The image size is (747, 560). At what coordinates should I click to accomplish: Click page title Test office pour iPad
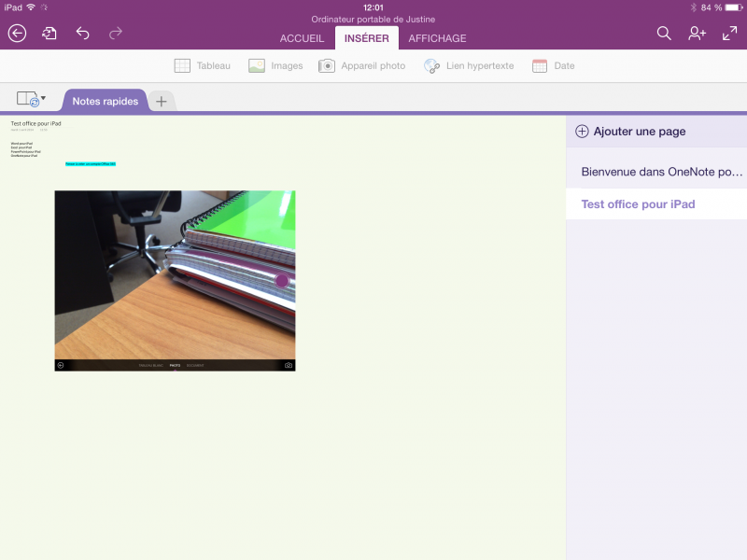click(35, 123)
